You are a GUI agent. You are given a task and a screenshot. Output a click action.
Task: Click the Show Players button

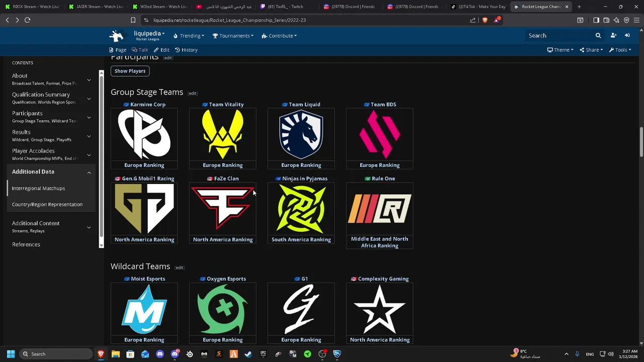[130, 71]
